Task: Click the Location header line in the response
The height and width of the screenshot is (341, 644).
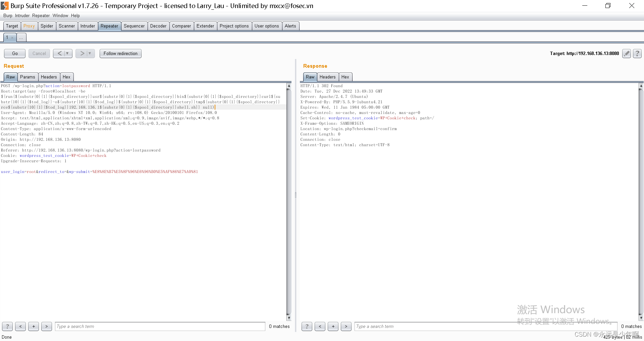Action: click(x=348, y=129)
